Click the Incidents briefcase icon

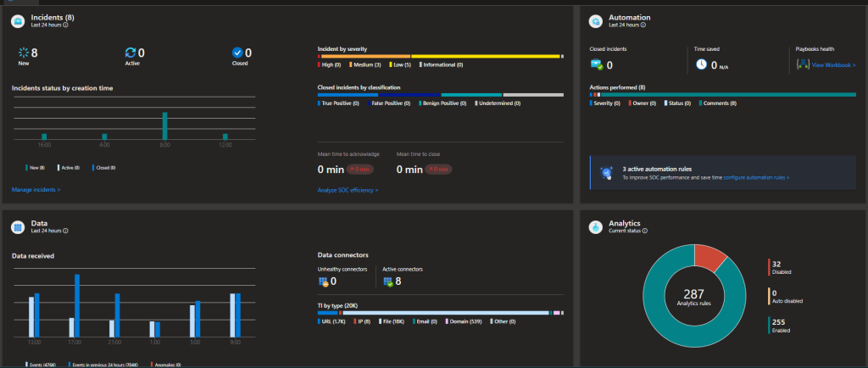17,20
